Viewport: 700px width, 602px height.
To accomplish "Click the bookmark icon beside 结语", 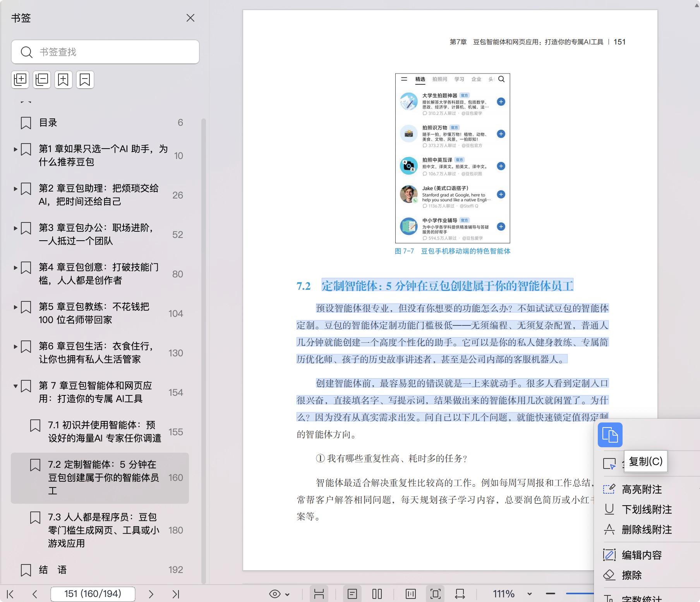I will tap(26, 570).
